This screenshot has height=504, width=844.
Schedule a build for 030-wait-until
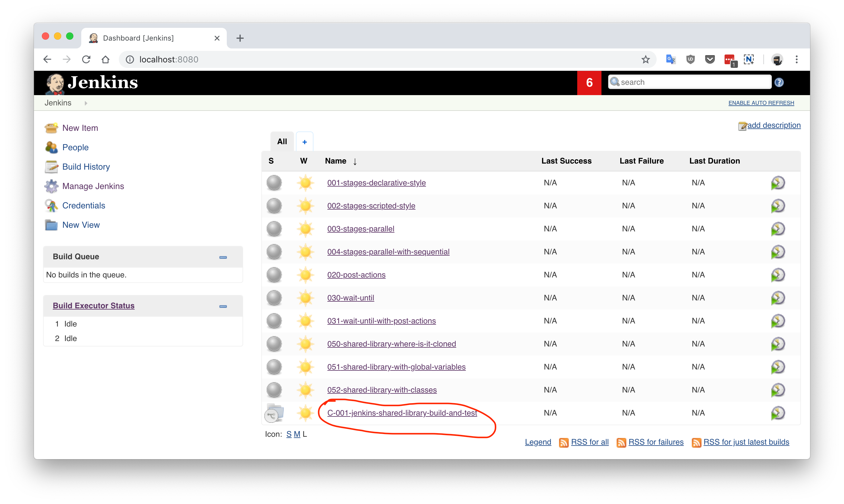(x=778, y=298)
